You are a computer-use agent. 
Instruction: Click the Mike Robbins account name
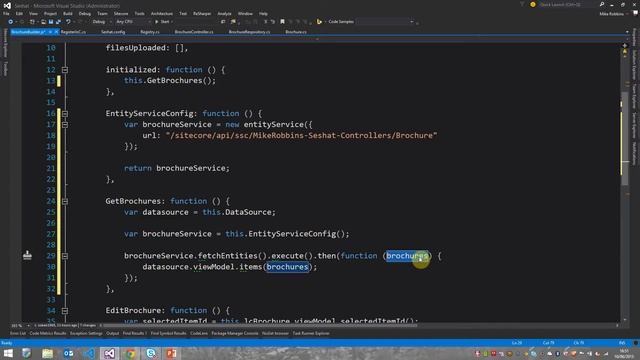(611, 13)
